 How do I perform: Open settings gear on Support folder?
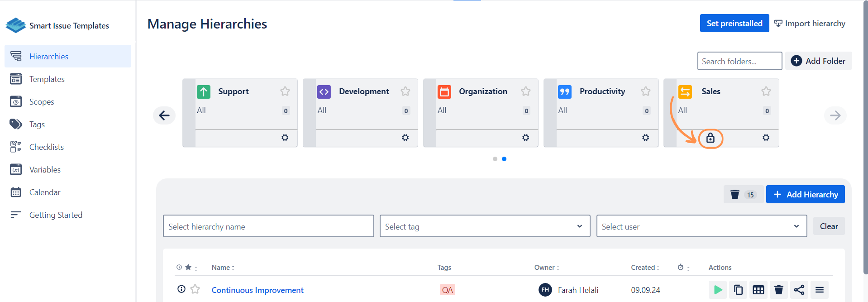(285, 138)
